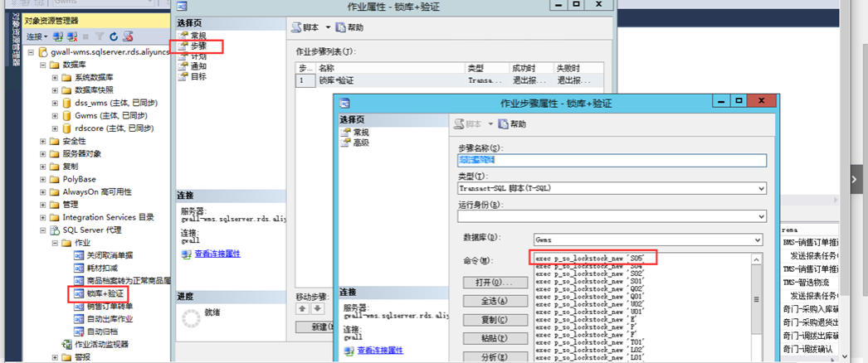Viewport: 868px width, 363px height.
Task: Collapse the 作业 jobs folder
Action: 55,243
